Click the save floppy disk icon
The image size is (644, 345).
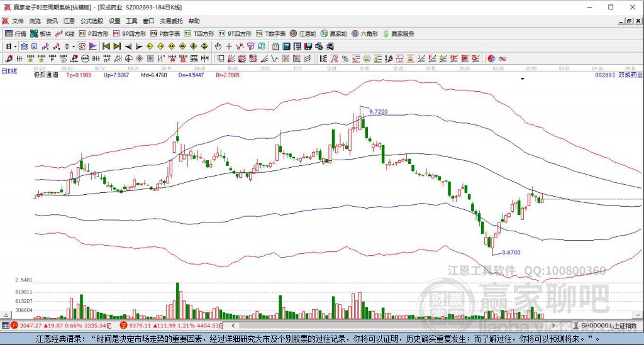tap(308, 47)
